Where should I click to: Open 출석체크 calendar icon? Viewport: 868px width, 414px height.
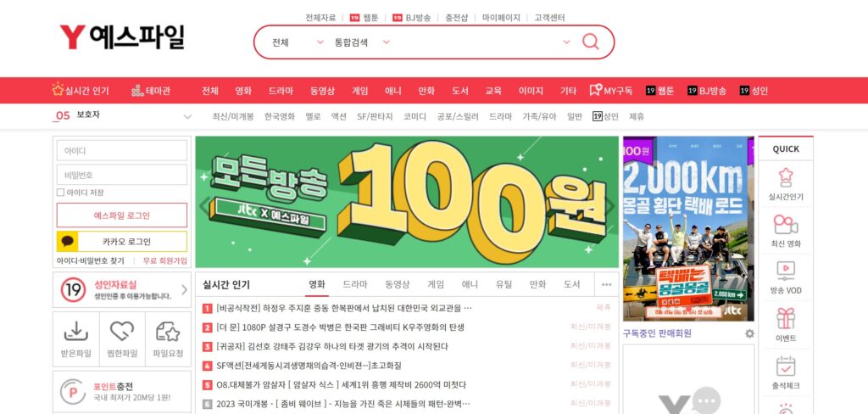[786, 366]
